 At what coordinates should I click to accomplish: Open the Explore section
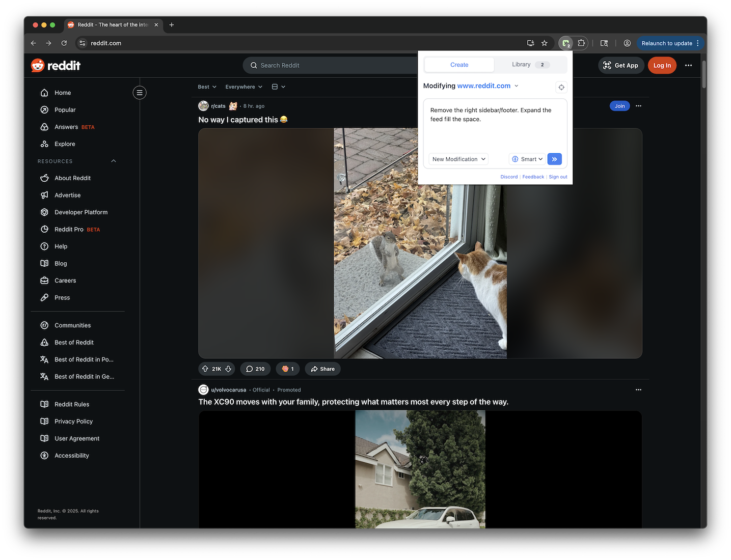tap(64, 144)
